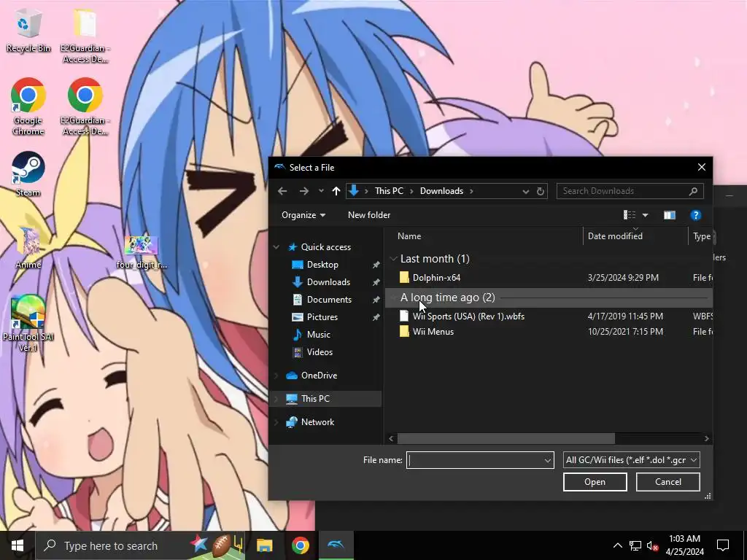The height and width of the screenshot is (560, 747).
Task: Click the New folder button
Action: click(369, 215)
